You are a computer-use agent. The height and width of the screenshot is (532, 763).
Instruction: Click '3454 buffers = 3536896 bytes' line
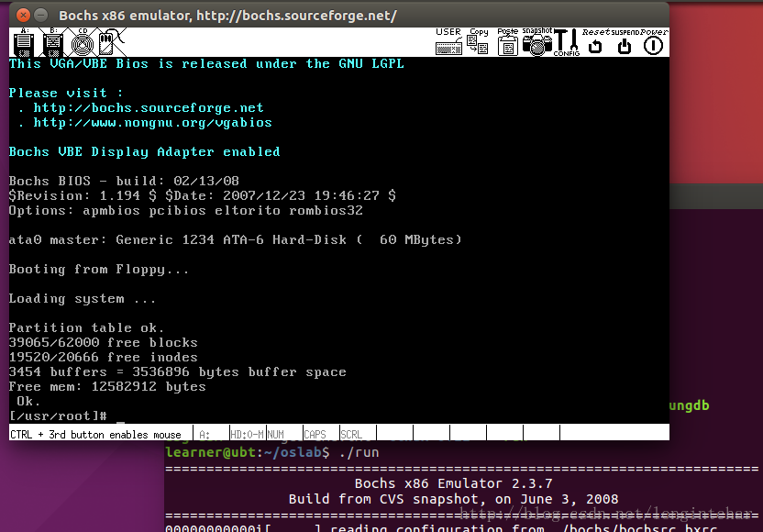178,371
